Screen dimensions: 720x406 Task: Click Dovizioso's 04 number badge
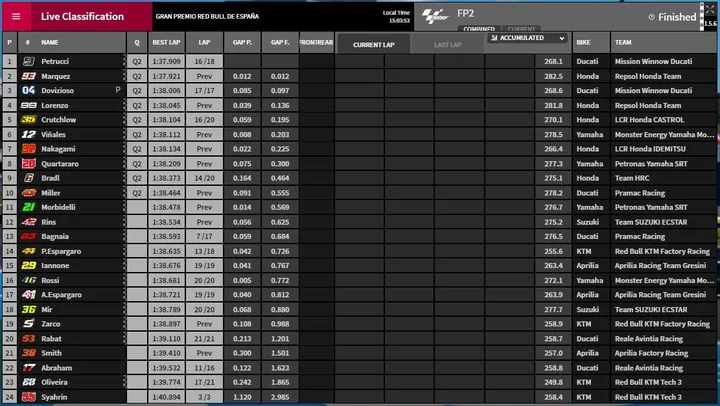[x=28, y=90]
